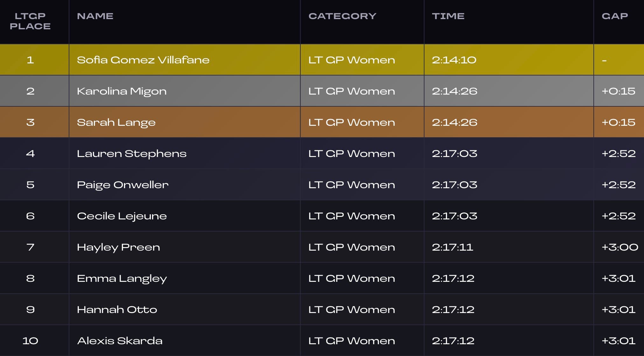This screenshot has width=644, height=356.
Task: Select the name Sofia Gomez Villafane
Action: pos(143,60)
